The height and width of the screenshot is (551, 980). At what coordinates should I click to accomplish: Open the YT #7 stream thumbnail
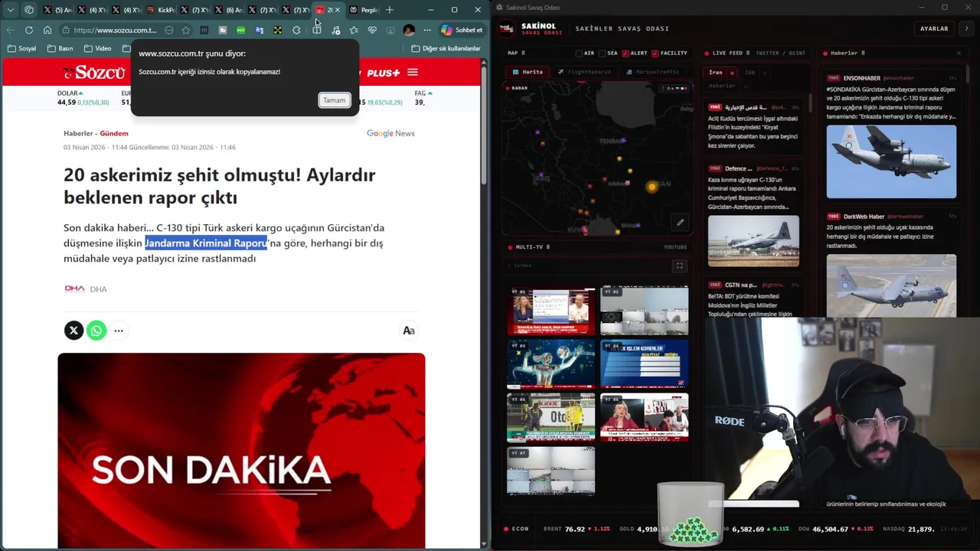pos(550,471)
